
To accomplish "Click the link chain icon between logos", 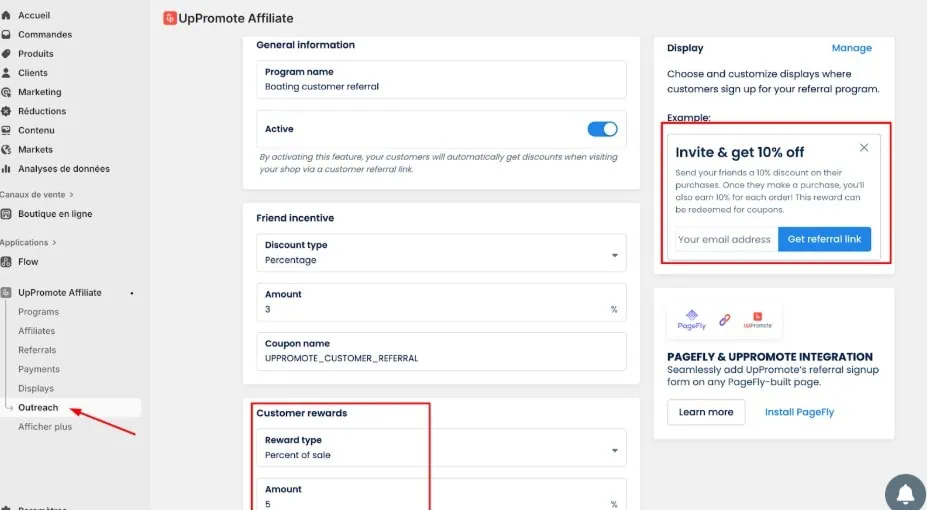I will click(x=724, y=320).
